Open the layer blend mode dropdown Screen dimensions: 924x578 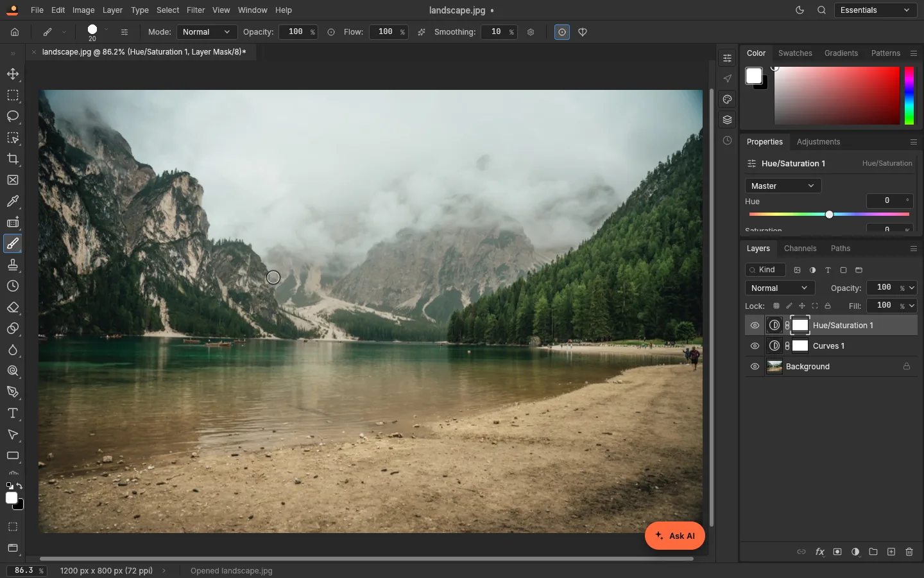coord(780,288)
